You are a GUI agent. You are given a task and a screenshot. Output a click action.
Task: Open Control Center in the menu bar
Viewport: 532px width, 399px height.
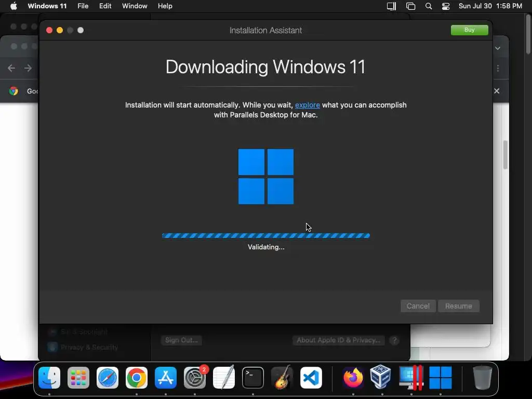pyautogui.click(x=445, y=6)
